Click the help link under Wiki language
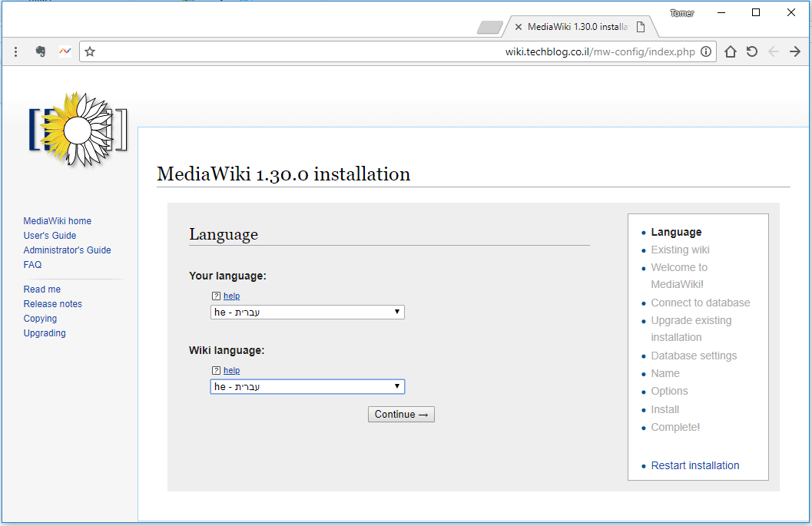Image resolution: width=812 pixels, height=526 pixels. coord(232,370)
